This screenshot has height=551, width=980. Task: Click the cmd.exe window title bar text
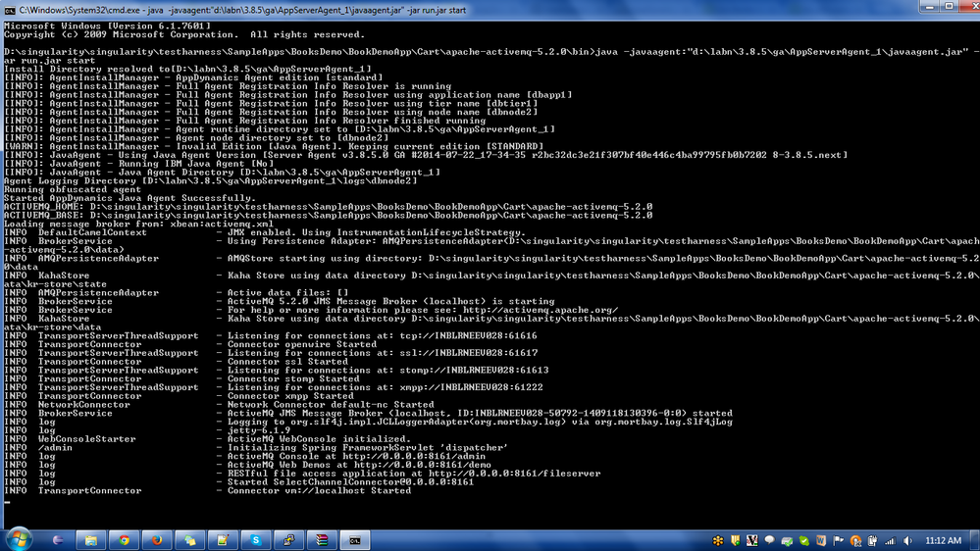coord(242,10)
